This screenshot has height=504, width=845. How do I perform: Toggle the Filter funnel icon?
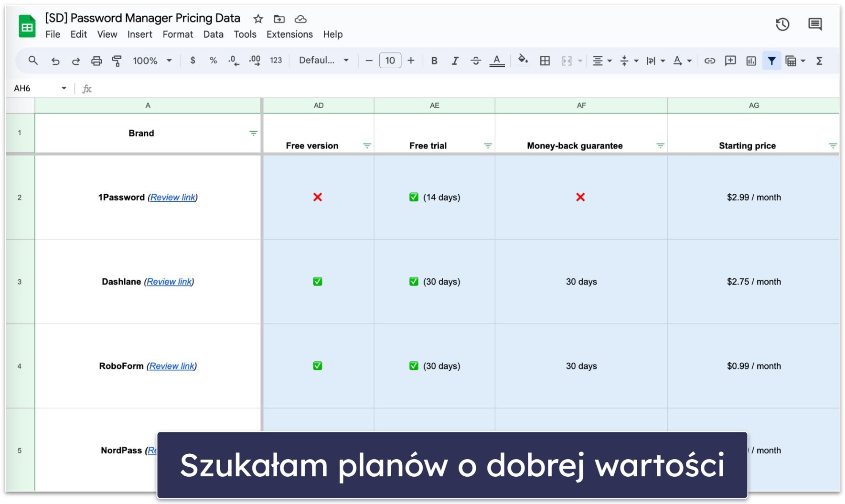point(771,61)
